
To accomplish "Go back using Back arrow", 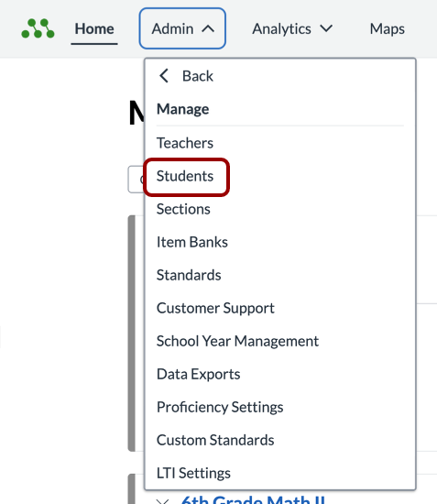I will point(186,76).
